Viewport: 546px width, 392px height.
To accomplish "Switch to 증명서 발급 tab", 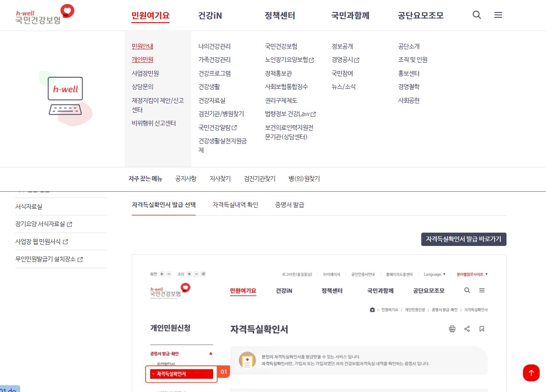I will coord(289,205).
